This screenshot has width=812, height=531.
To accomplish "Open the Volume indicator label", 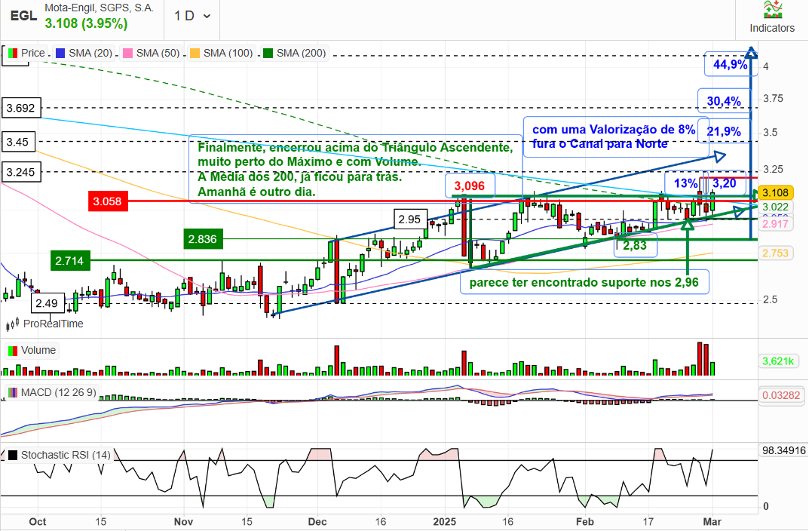I will [32, 350].
